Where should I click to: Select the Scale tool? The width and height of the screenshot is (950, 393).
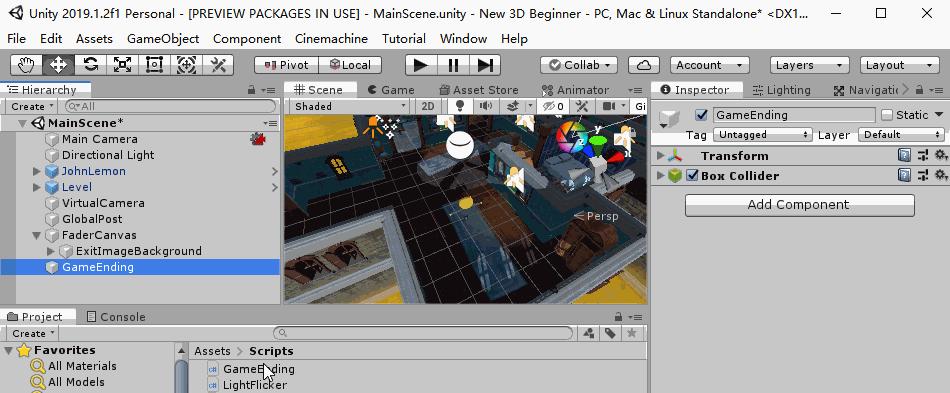click(x=122, y=65)
